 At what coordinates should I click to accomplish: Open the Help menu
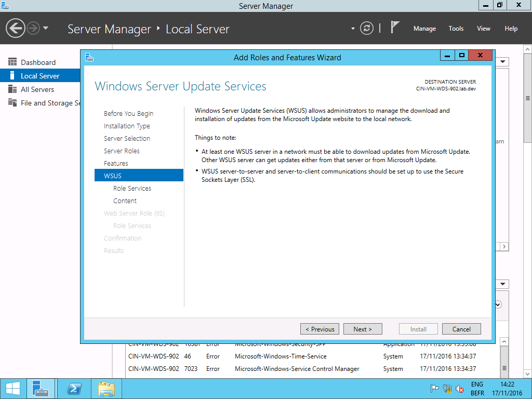(x=511, y=29)
